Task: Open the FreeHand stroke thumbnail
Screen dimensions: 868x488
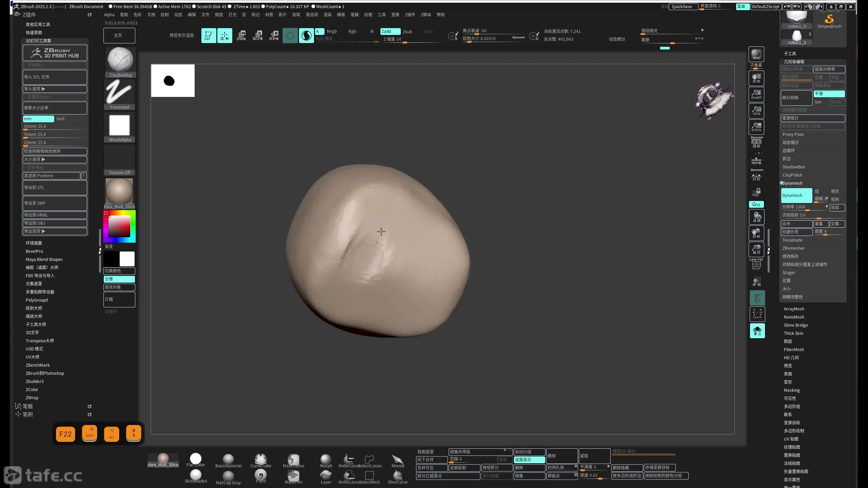Action: click(120, 94)
